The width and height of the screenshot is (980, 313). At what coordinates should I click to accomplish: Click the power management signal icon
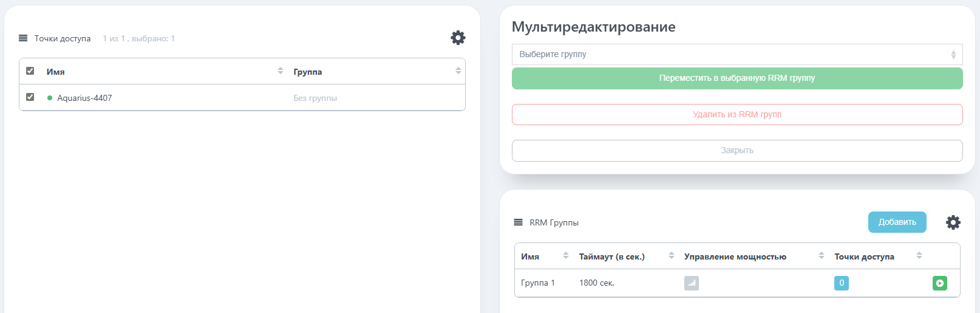click(x=692, y=283)
